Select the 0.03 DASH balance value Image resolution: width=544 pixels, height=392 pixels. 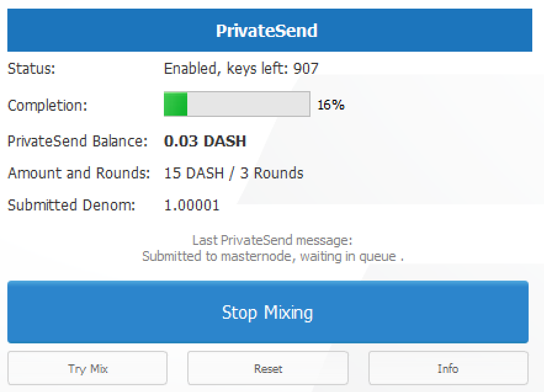pyautogui.click(x=205, y=142)
